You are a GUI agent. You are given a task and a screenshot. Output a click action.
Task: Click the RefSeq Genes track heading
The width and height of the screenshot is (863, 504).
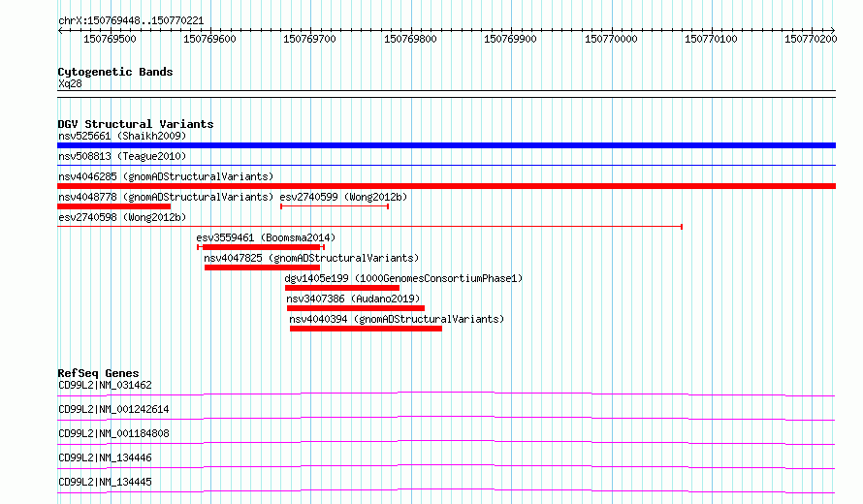coord(98,373)
